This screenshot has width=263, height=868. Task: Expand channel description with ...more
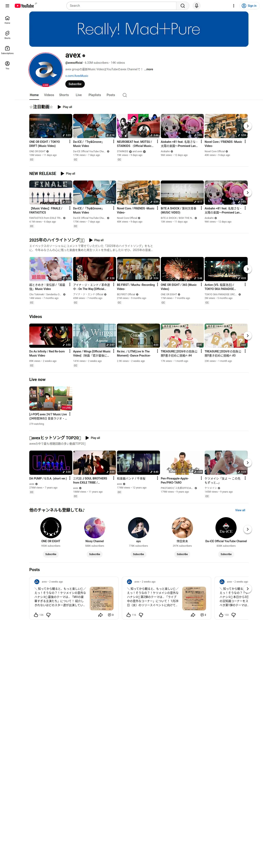[149, 69]
